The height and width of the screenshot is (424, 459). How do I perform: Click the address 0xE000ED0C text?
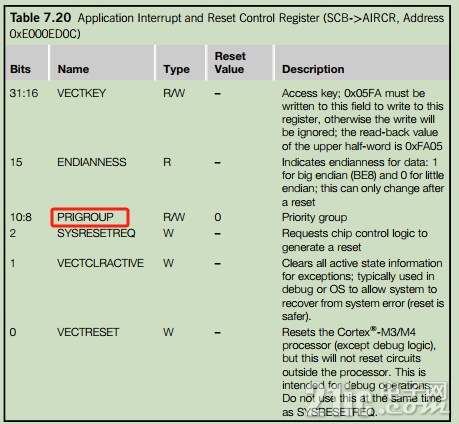click(45, 34)
